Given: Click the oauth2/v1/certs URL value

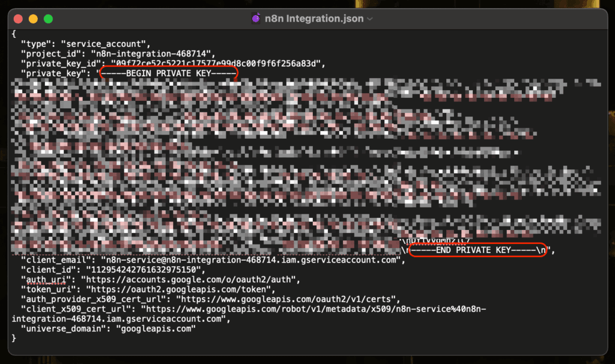Looking at the screenshot, I should 286,299.
